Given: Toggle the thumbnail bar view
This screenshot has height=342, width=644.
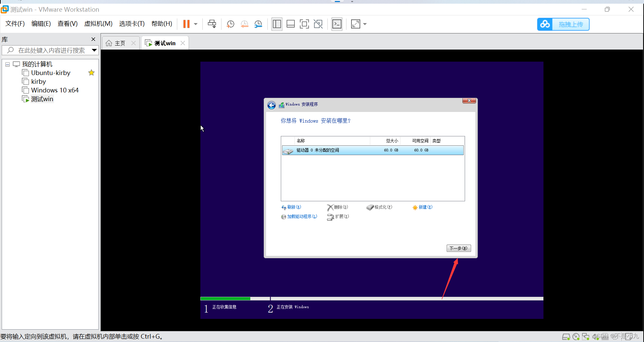Looking at the screenshot, I should click(291, 24).
